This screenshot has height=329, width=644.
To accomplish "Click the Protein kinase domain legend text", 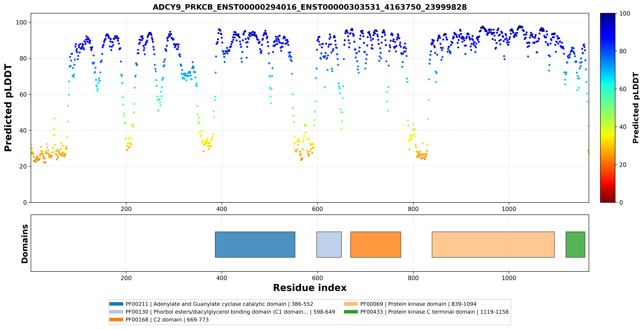I will point(419,304).
